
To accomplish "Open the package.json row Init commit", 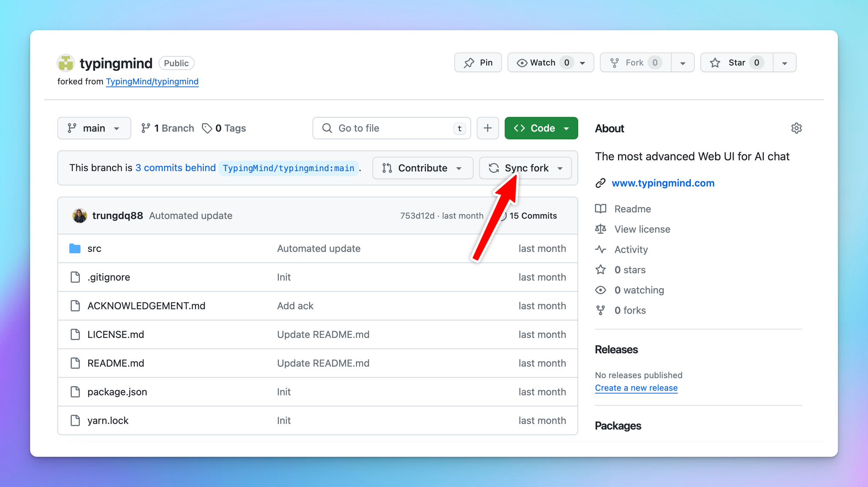I will [x=284, y=392].
